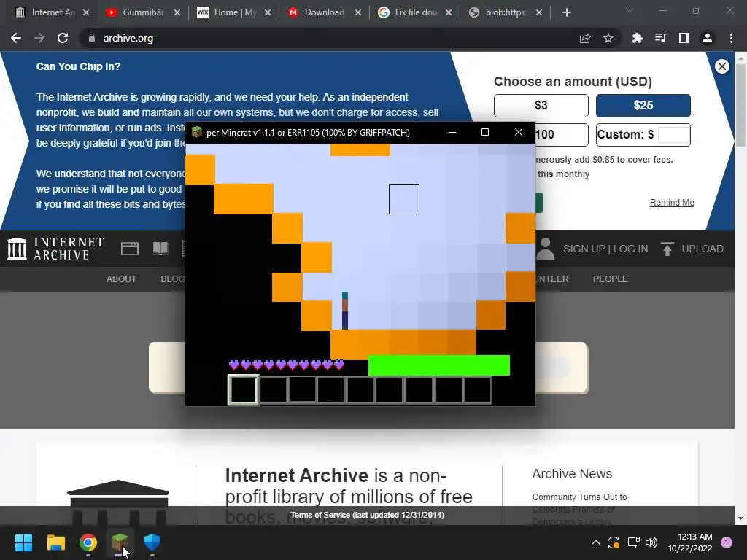Click the Remind Me link
Screen dimensions: 747x560
point(672,203)
